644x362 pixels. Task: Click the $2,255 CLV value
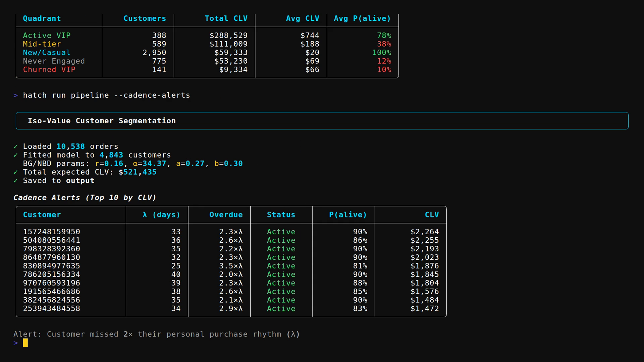[424, 240]
